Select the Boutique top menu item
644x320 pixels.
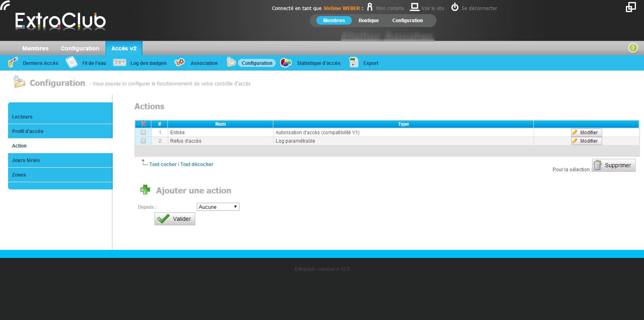[369, 21]
